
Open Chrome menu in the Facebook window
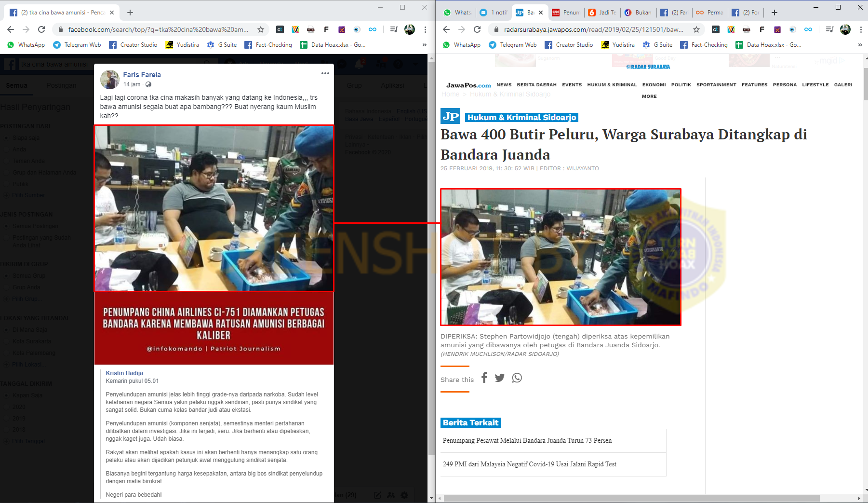tap(425, 29)
